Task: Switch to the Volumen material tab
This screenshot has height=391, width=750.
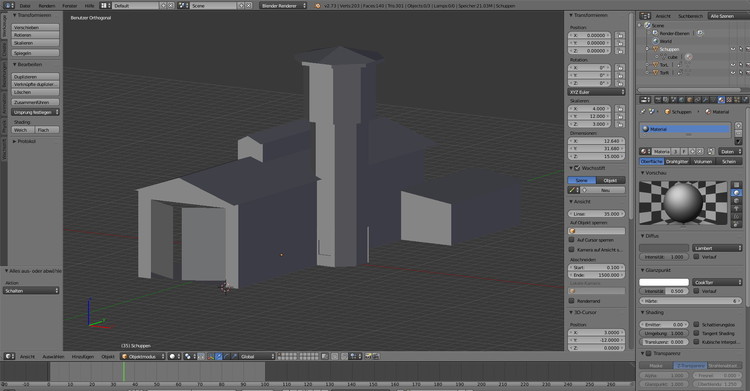Action: pos(703,162)
